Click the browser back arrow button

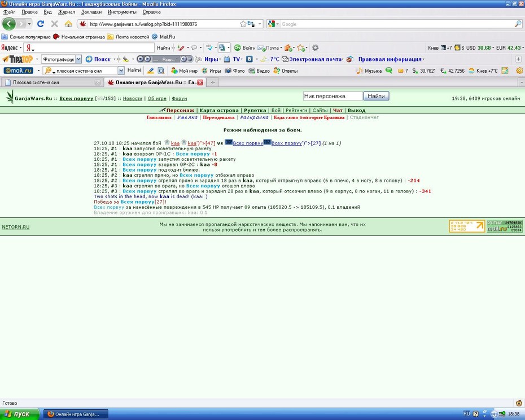(8, 24)
